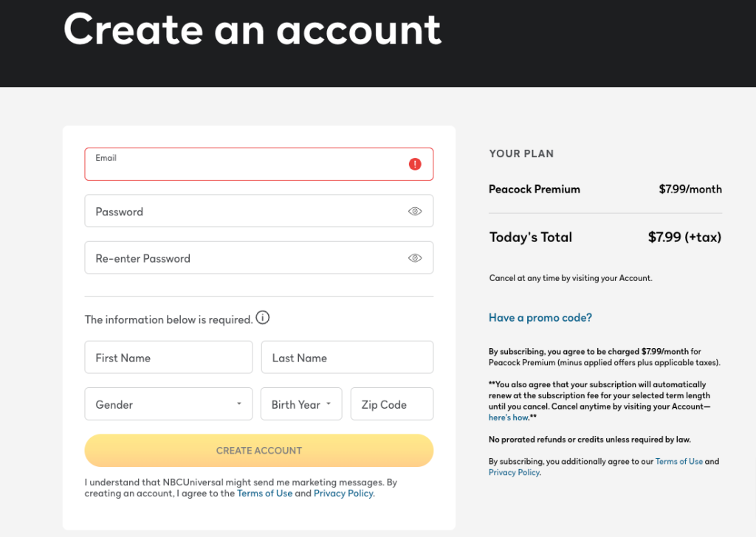Open the info icon beside required information
756x537 pixels.
(263, 317)
